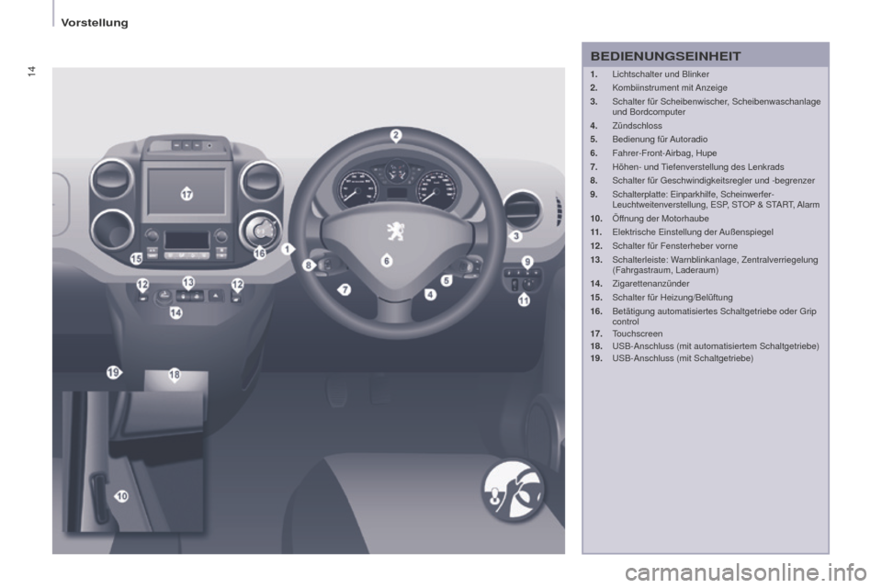This screenshot has width=882, height=588.
Task: Select the line 'Zigarettenanzünder'
Action: point(650,284)
